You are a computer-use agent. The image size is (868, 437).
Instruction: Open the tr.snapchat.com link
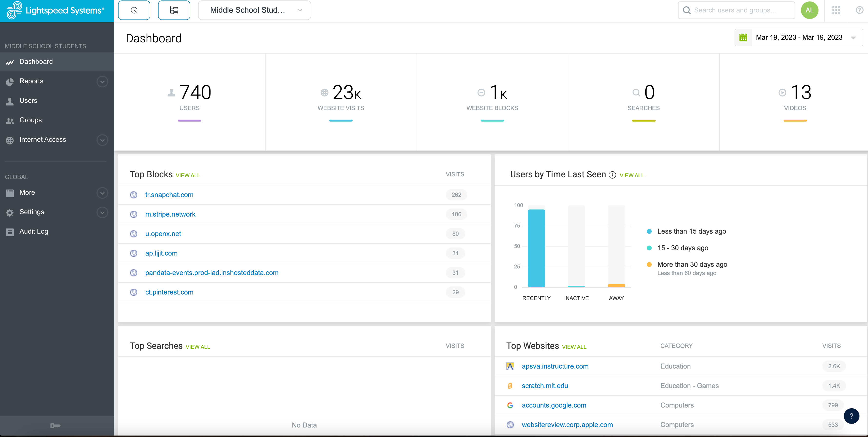[x=169, y=195]
